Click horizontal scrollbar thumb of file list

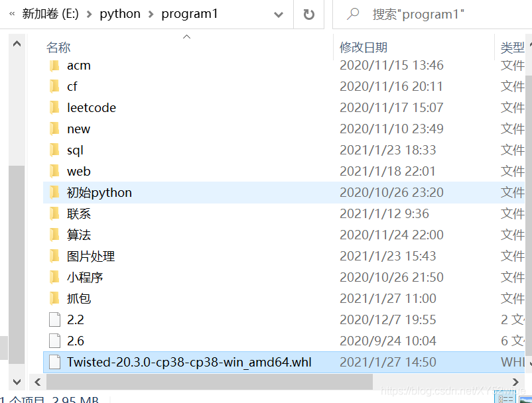point(210,382)
